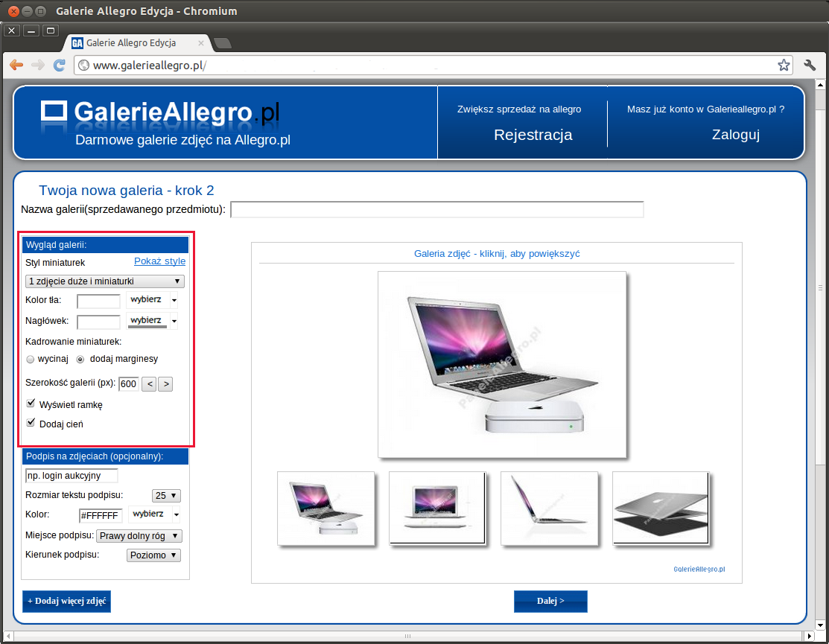Click the horizontal scrollbar left arrow
The width and height of the screenshot is (829, 644).
(x=8, y=637)
